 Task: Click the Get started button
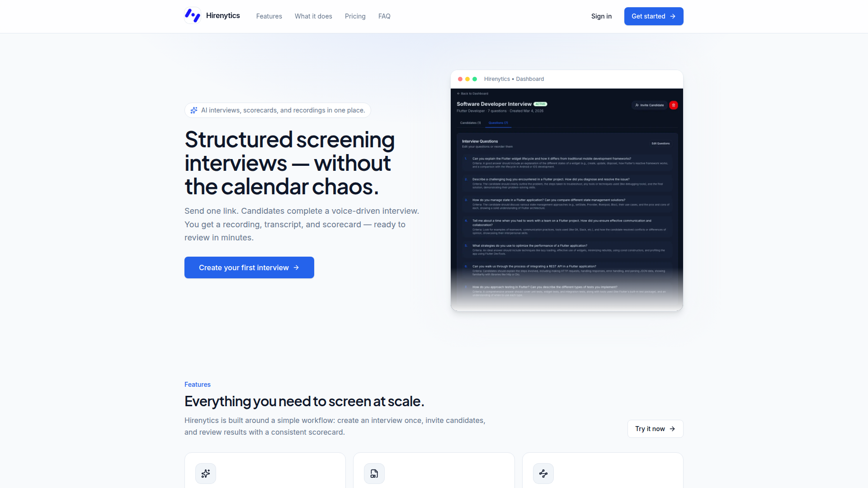pyautogui.click(x=654, y=16)
